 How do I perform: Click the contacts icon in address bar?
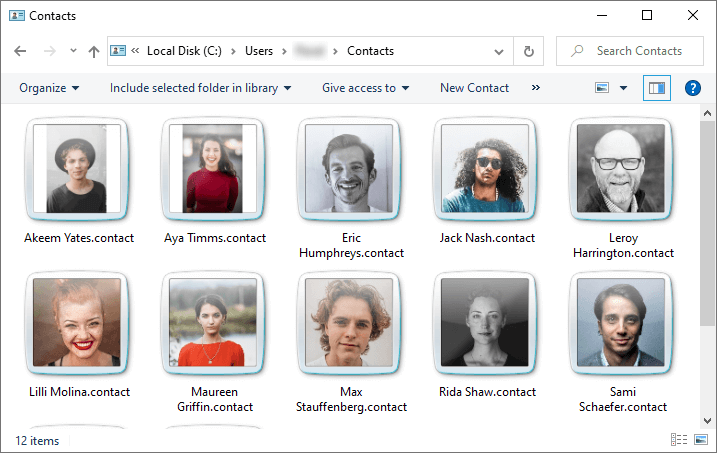[118, 51]
